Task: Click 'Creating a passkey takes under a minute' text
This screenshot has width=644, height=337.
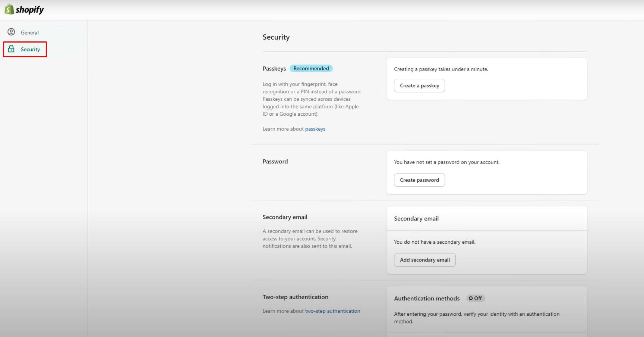Action: (441, 69)
